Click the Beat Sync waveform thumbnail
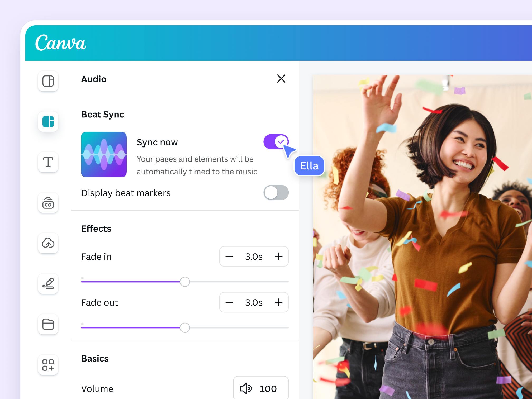The image size is (532, 399). click(x=104, y=154)
